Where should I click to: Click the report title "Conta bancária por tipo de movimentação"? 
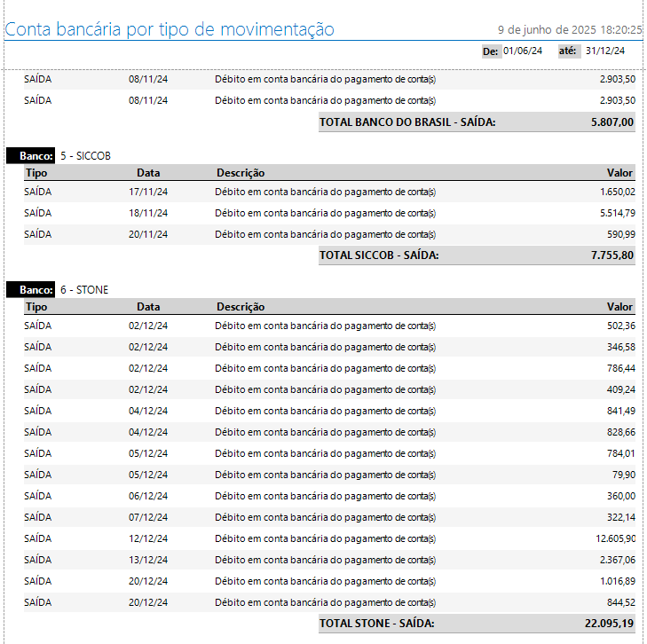(170, 29)
